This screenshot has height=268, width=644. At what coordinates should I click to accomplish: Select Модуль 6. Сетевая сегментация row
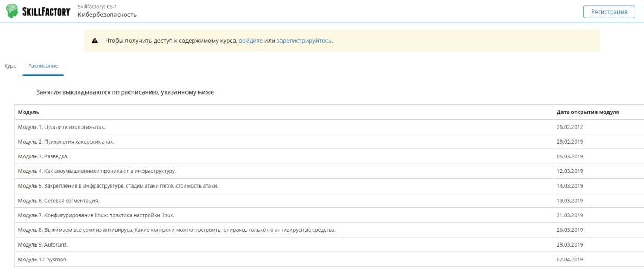(x=58, y=200)
